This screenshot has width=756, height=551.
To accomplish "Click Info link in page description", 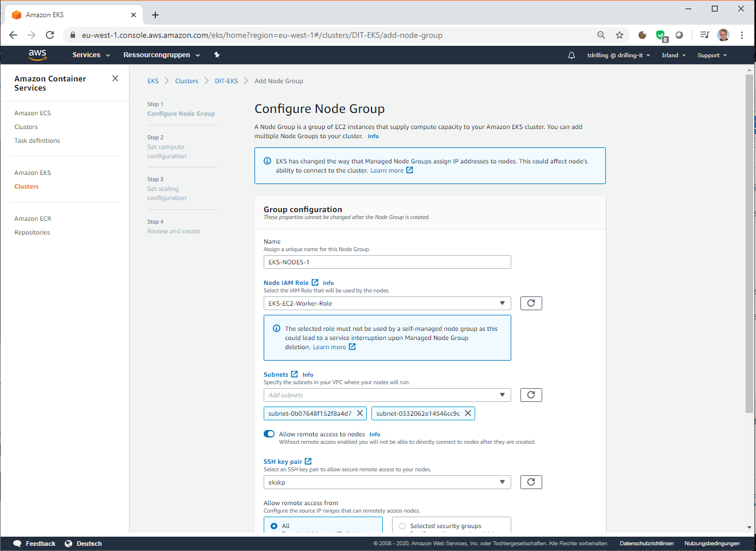I will coord(373,136).
